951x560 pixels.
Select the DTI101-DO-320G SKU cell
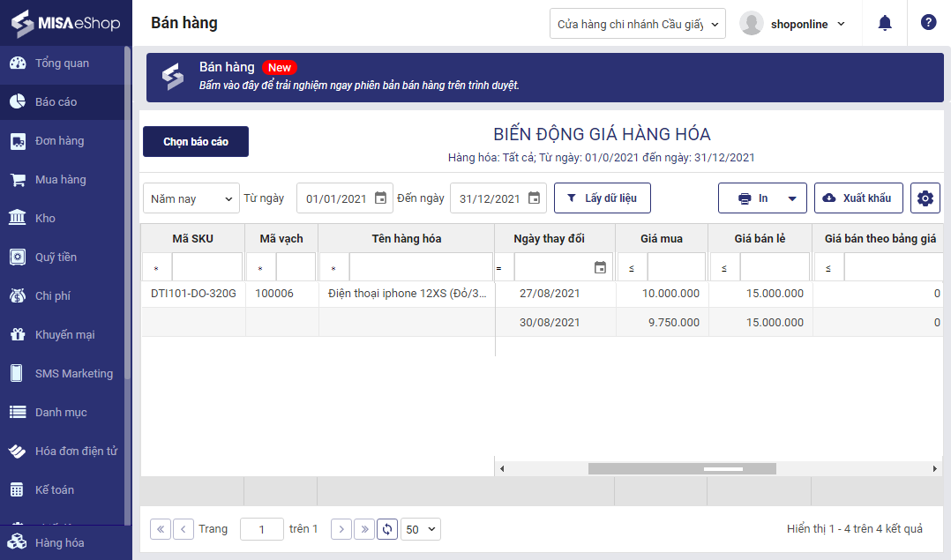point(193,294)
